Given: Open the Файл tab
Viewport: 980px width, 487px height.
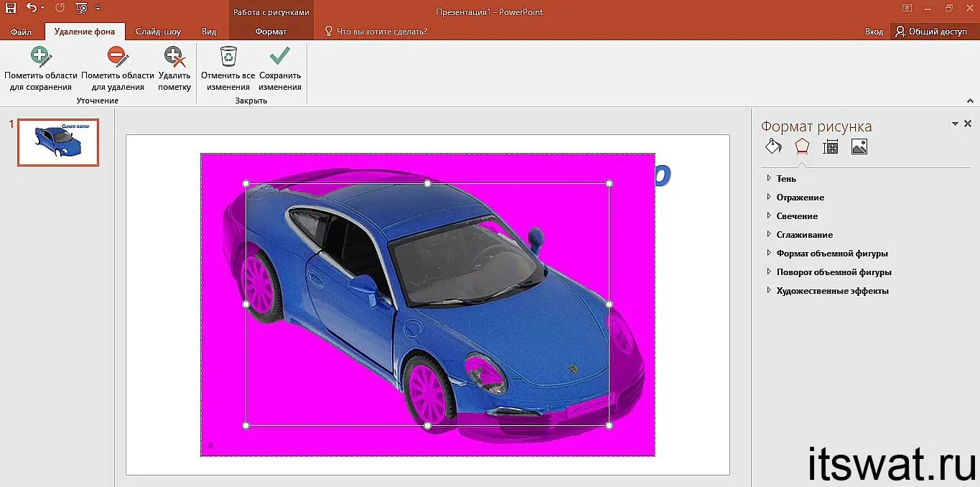Looking at the screenshot, I should click(x=22, y=32).
